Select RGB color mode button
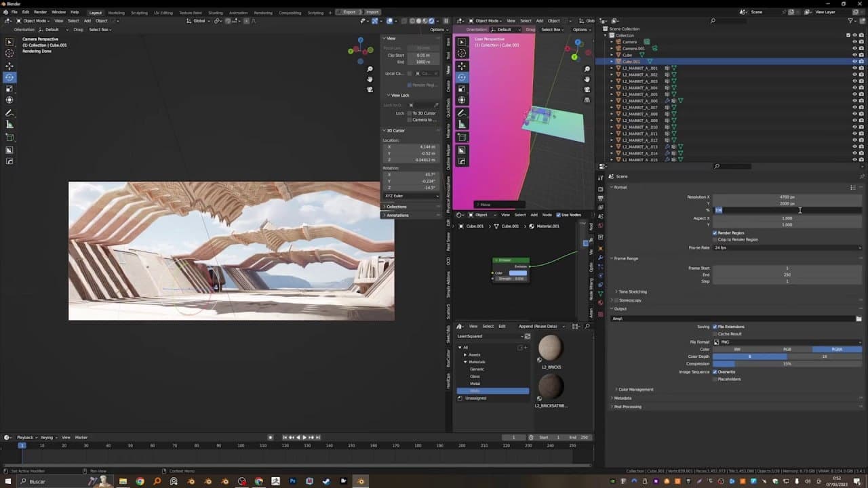This screenshot has width=868, height=488. (787, 349)
